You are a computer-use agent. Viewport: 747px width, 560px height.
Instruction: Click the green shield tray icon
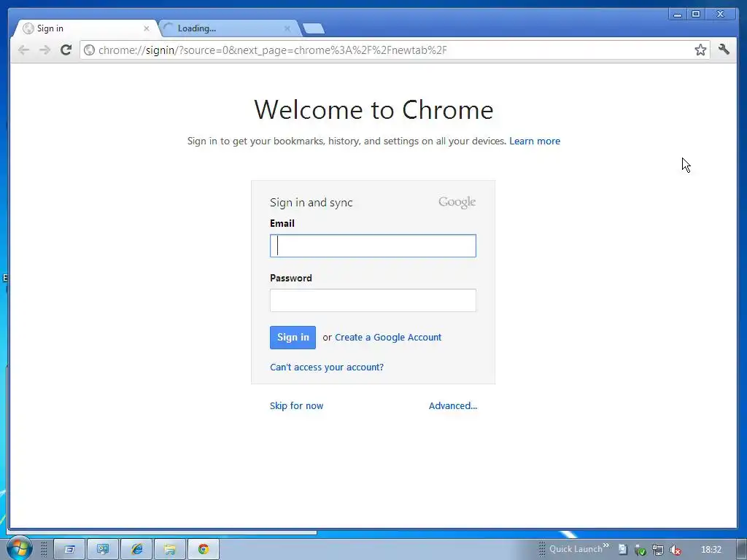[x=640, y=550]
